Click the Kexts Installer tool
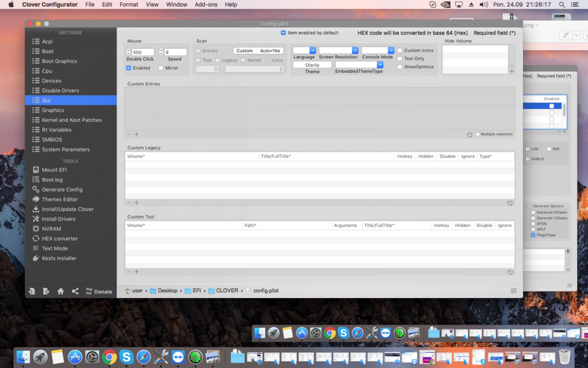This screenshot has width=588, height=368. tap(59, 258)
